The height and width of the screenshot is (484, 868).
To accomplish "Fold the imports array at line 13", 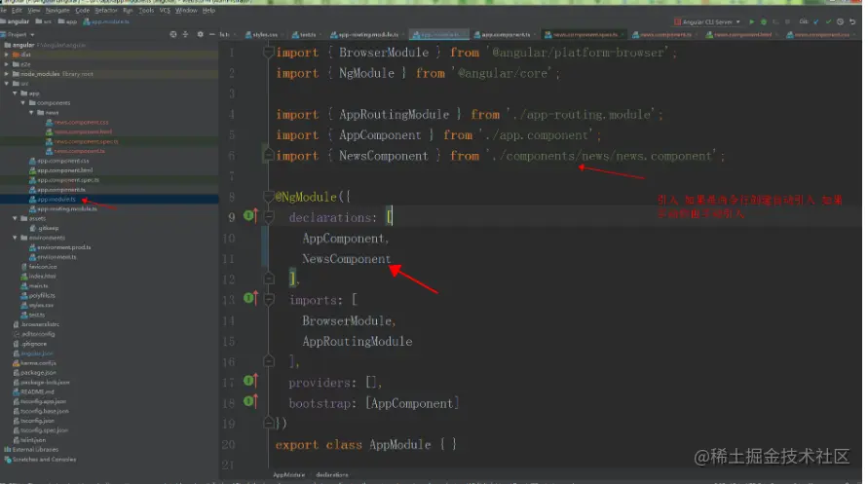I will pyautogui.click(x=269, y=299).
